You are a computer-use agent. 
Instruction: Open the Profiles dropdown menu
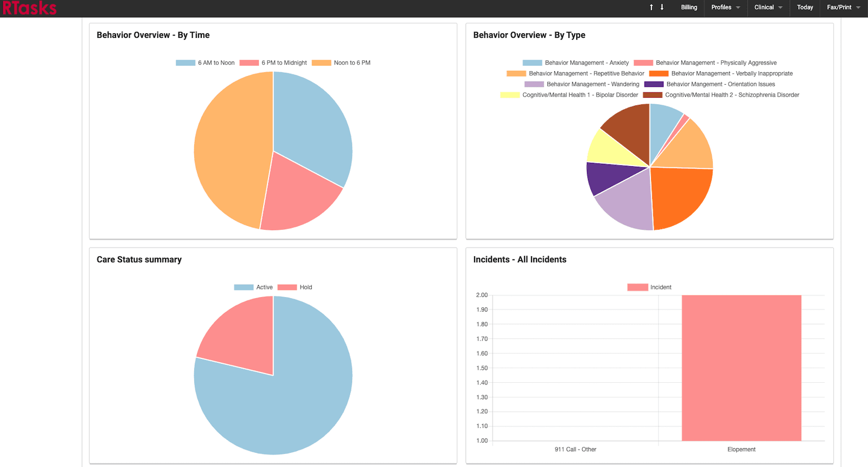click(725, 7)
